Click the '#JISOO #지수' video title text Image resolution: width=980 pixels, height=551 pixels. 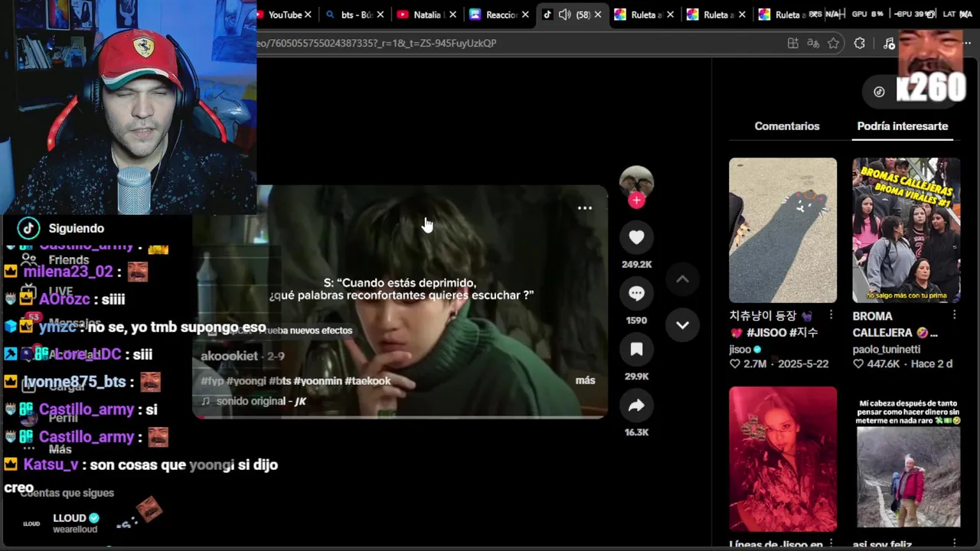coord(782,333)
